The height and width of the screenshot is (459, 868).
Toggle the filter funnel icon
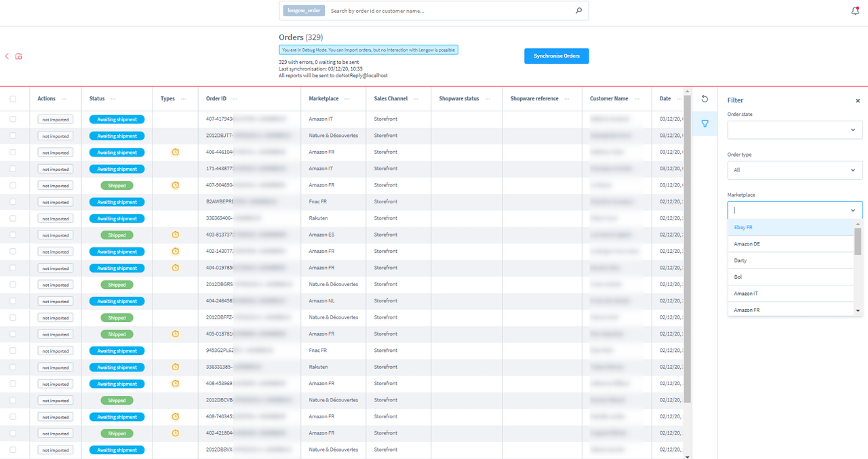pyautogui.click(x=705, y=124)
